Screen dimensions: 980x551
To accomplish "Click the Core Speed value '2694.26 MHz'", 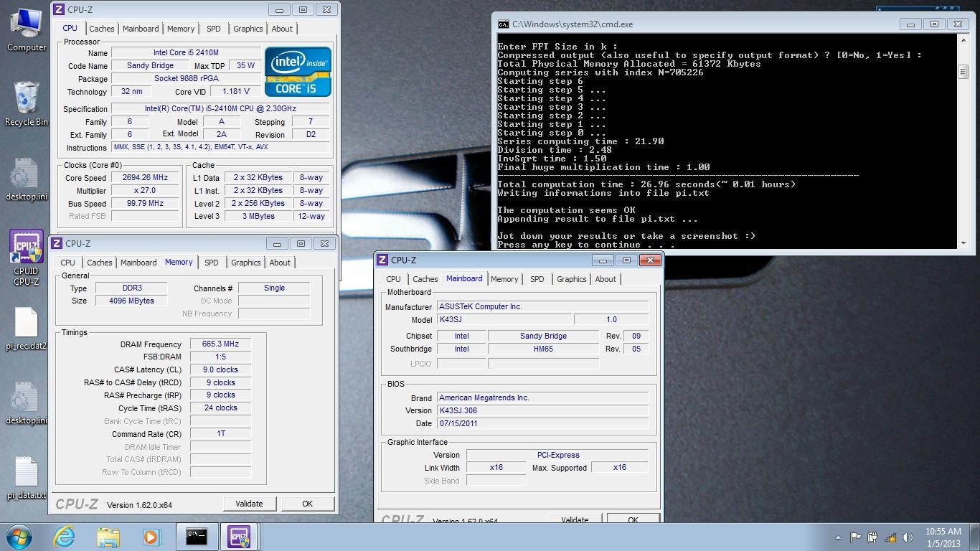I will [146, 178].
